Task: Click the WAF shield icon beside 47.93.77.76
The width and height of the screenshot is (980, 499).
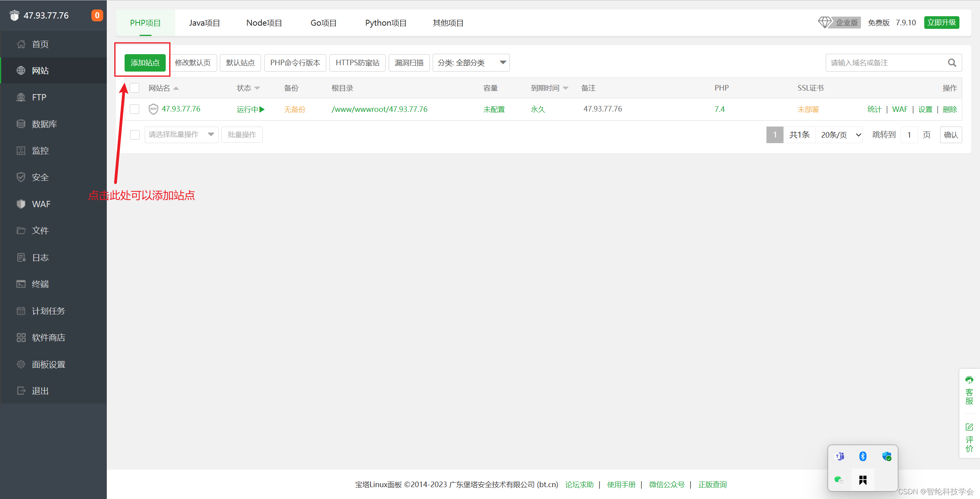Action: (153, 109)
